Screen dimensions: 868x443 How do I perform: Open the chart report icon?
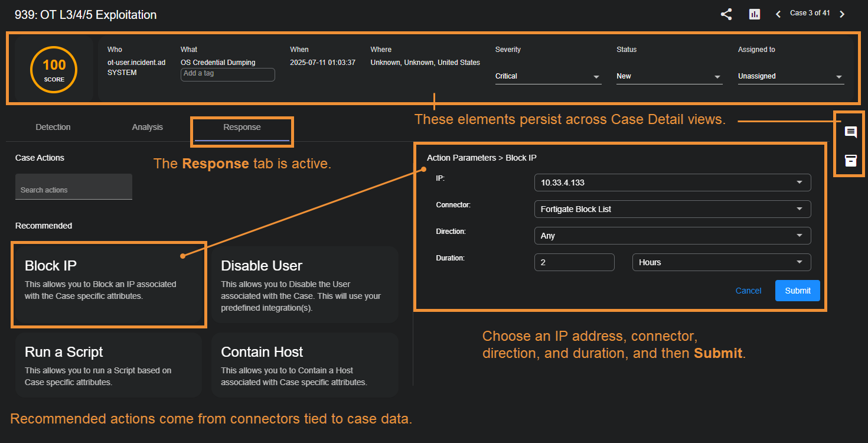(754, 15)
